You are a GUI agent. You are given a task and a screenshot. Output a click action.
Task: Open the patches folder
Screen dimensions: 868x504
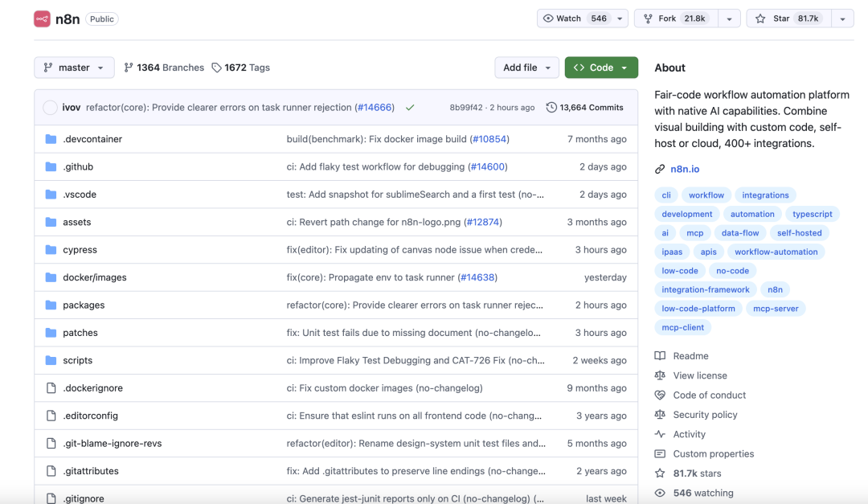coord(80,333)
